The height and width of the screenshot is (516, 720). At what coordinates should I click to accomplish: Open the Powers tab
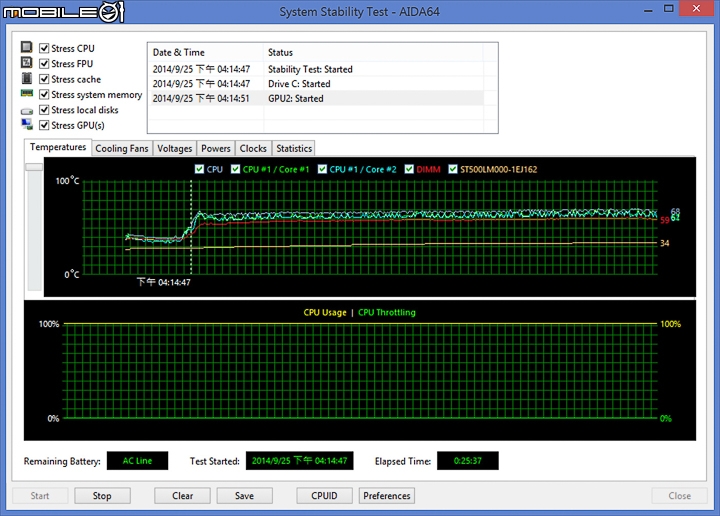click(215, 148)
